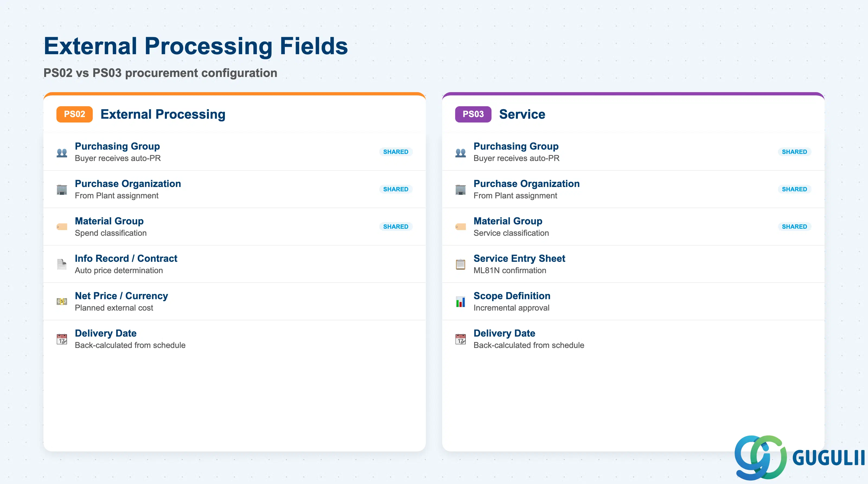This screenshot has height=484, width=868.
Task: Click the orange PS02 badge
Action: tap(75, 114)
